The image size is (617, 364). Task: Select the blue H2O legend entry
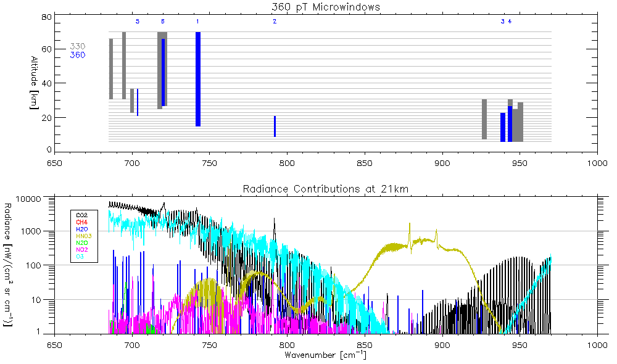(x=81, y=229)
